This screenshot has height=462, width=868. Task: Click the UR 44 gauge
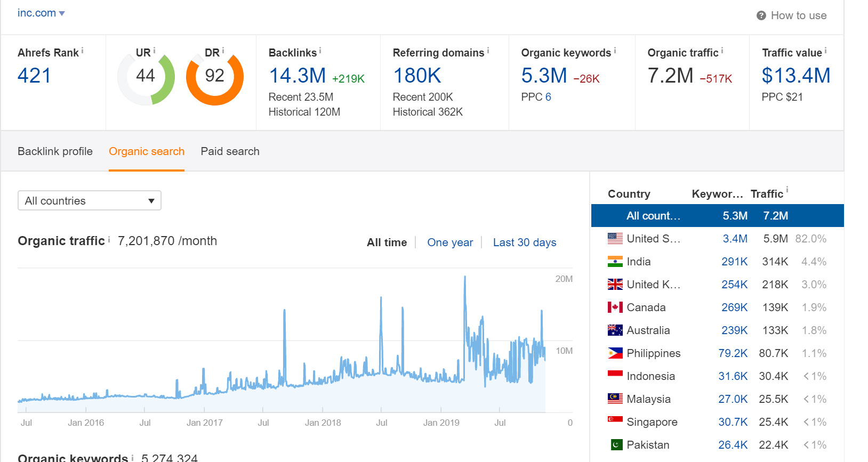[146, 77]
